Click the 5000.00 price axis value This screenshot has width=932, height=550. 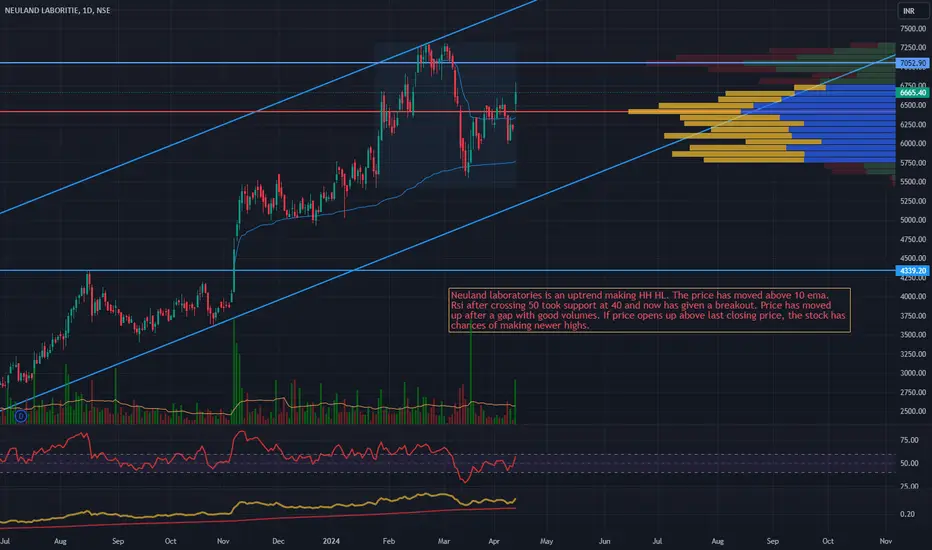[x=912, y=220]
